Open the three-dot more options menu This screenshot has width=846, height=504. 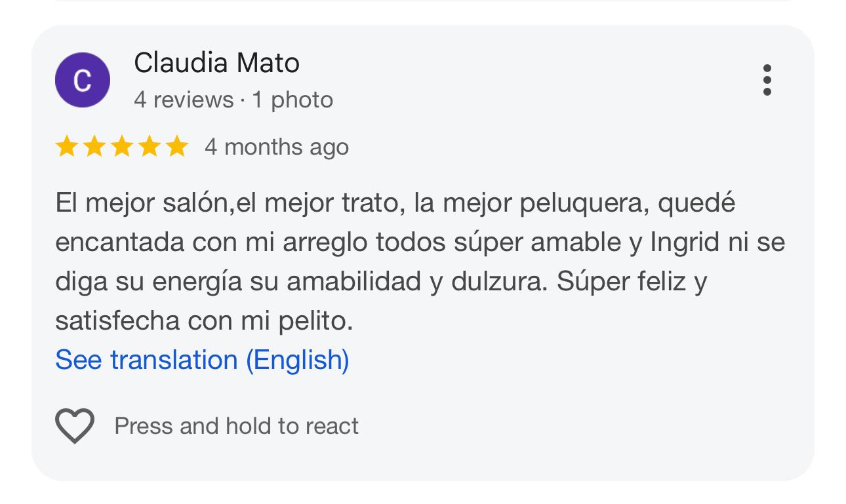coord(767,80)
